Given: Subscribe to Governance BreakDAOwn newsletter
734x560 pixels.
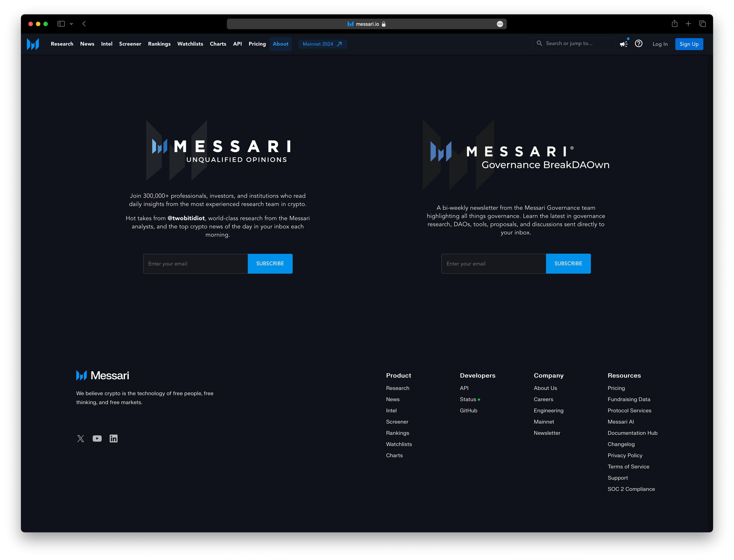Looking at the screenshot, I should [568, 264].
